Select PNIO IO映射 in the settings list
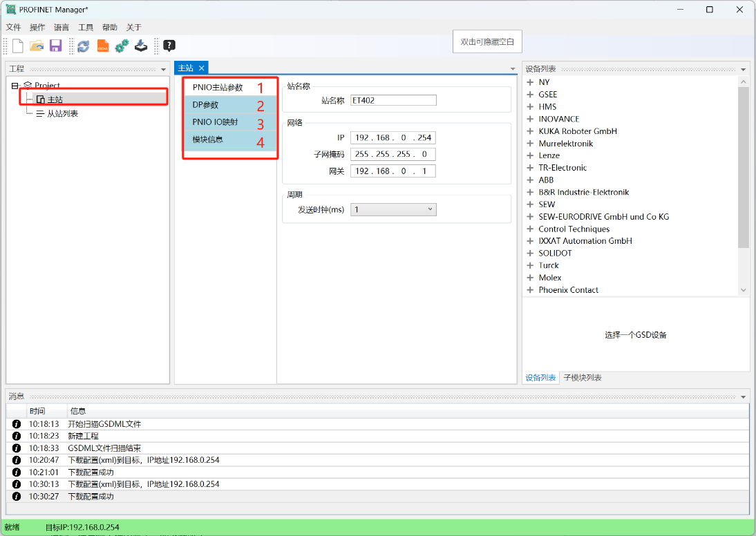 click(x=229, y=122)
